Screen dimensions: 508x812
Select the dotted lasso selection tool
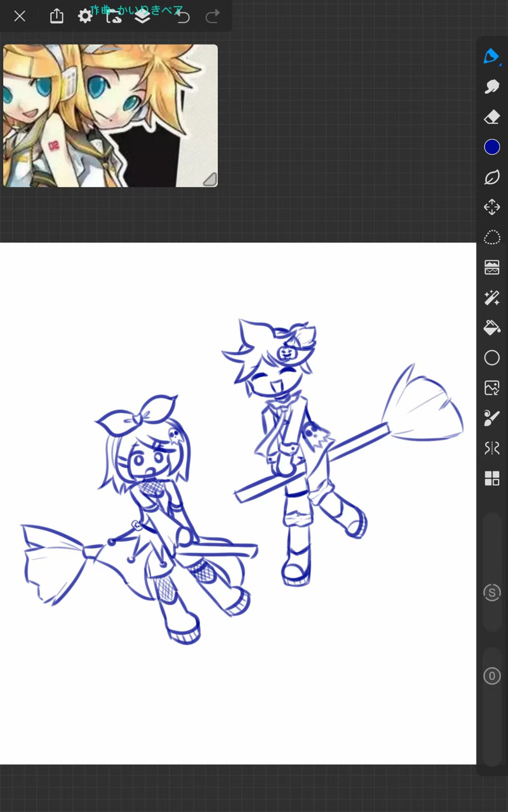pyautogui.click(x=492, y=238)
